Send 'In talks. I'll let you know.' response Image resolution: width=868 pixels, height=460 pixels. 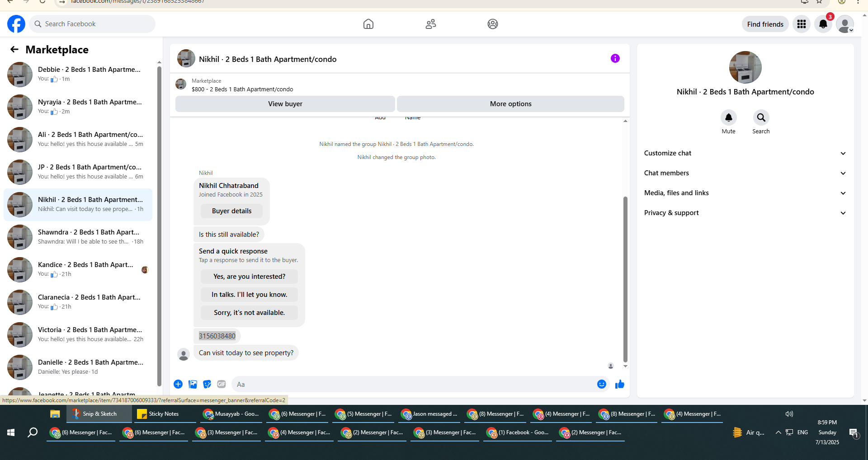point(250,295)
